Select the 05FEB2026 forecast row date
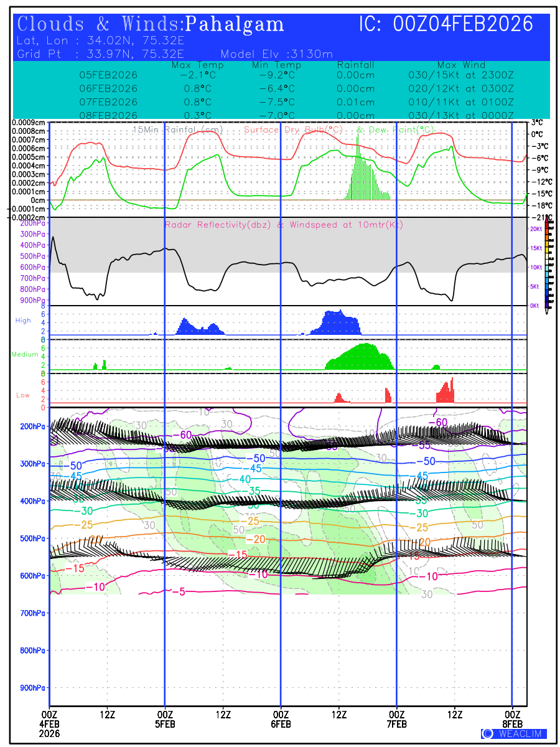Image resolution: width=560 pixels, height=747 pixels. (108, 75)
